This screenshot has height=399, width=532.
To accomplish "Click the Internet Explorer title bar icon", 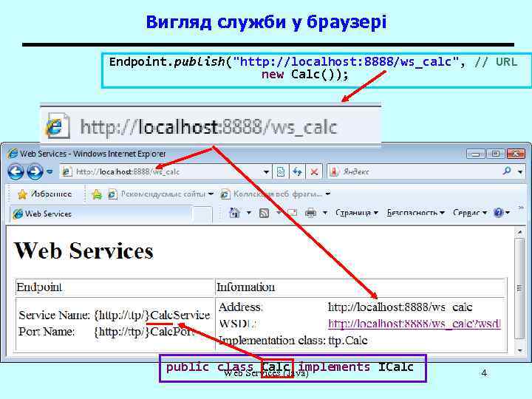I will coord(13,154).
